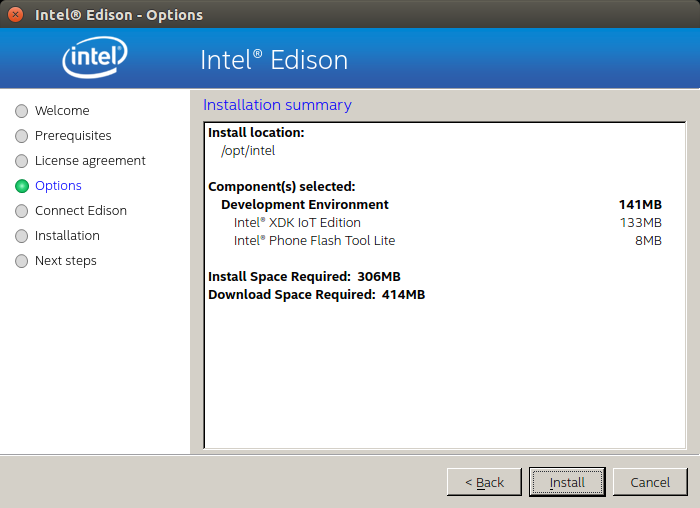Image resolution: width=700 pixels, height=508 pixels.
Task: Click the Installation step label
Action: 67,235
